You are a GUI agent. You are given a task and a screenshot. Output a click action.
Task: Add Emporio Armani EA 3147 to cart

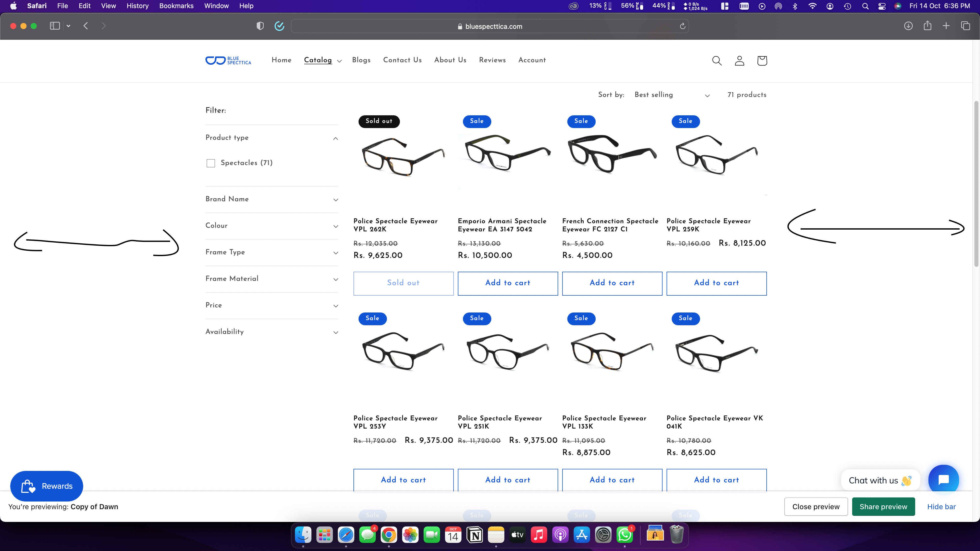click(508, 283)
